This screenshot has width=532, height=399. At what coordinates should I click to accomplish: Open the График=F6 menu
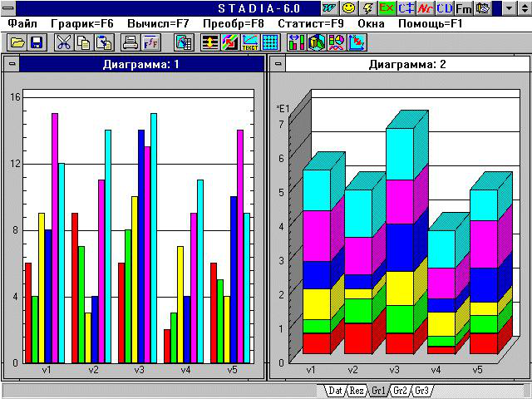tap(81, 23)
